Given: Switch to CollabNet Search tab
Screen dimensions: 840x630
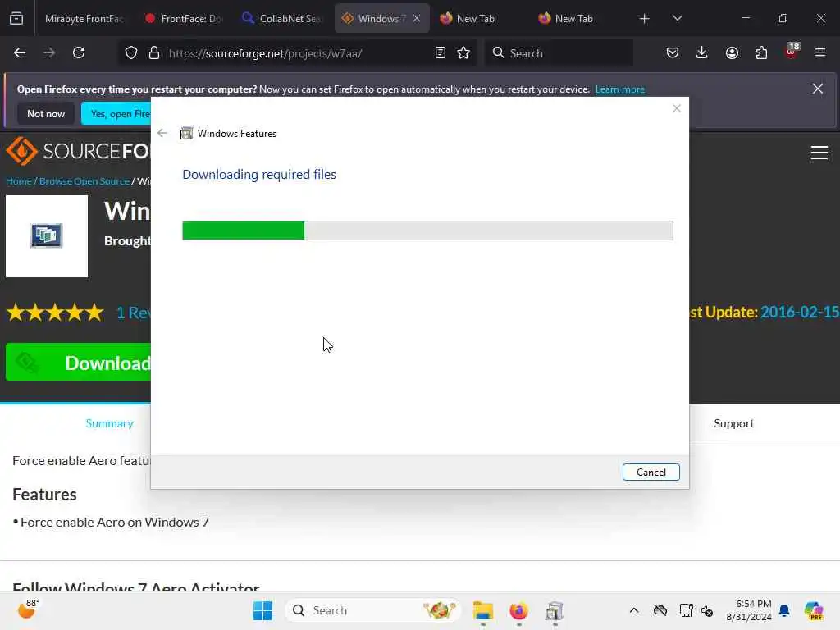Looking at the screenshot, I should 282,19.
